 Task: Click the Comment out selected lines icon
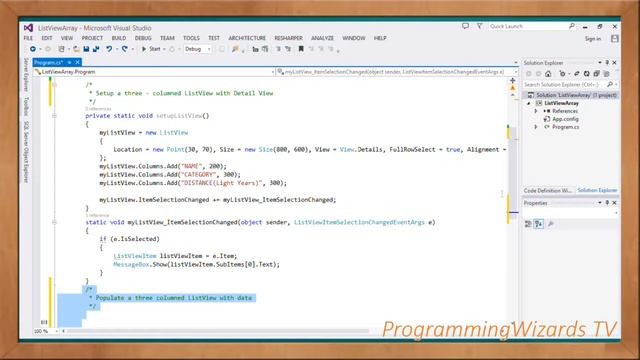[278, 49]
